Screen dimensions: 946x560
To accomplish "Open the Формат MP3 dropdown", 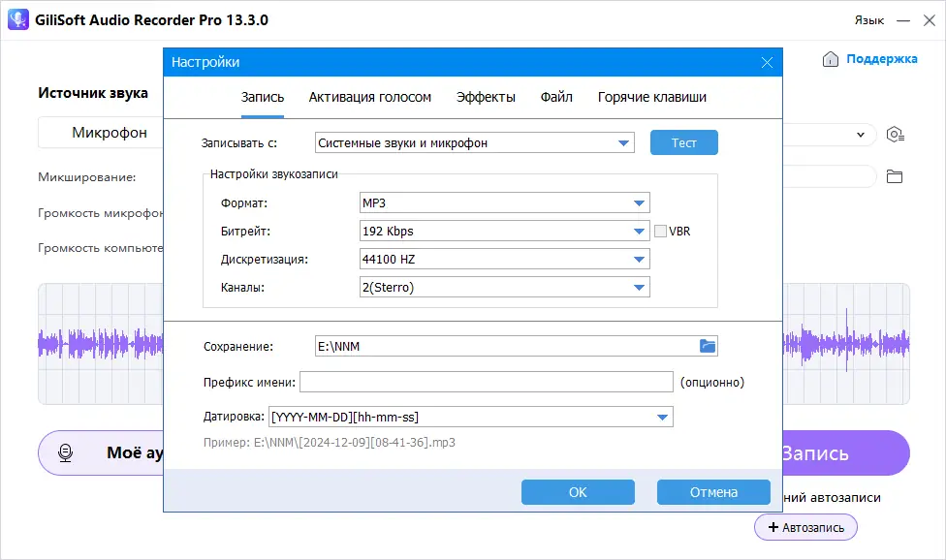I will 639,203.
